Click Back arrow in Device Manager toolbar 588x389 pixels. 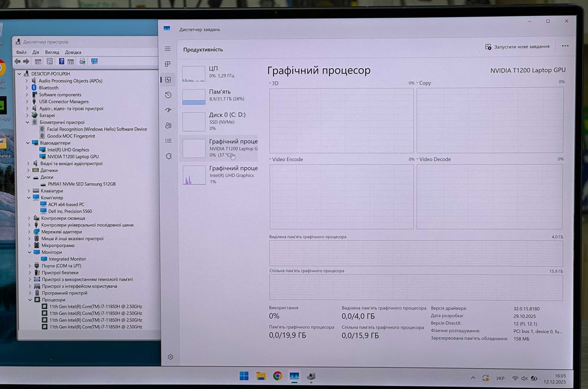pos(18,61)
